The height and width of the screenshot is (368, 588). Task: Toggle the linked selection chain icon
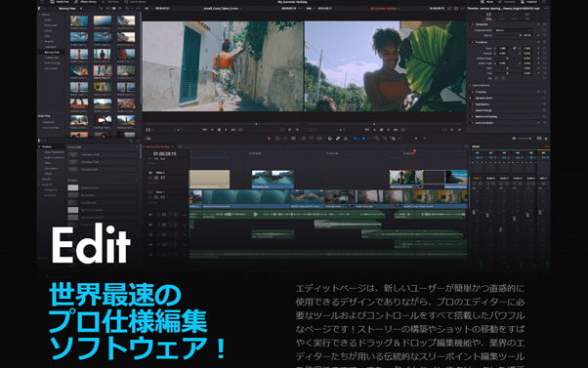338,139
